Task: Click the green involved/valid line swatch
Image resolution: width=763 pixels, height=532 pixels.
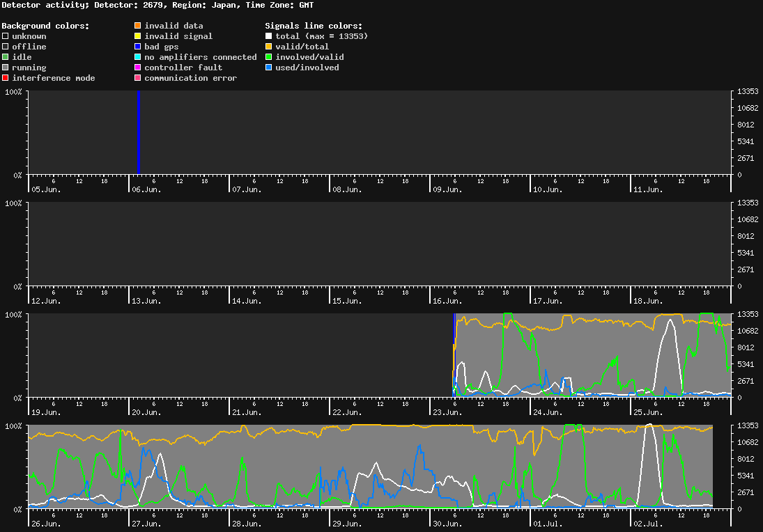Action: coord(268,57)
